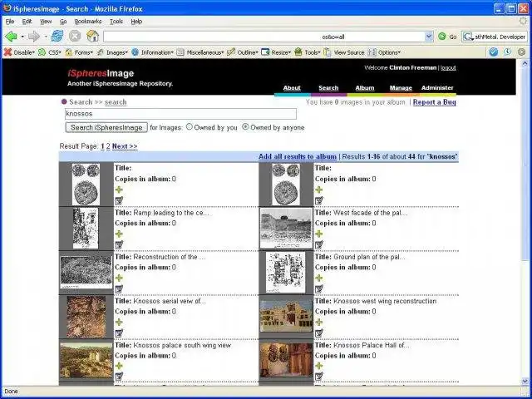Viewport: 532px width, 399px height.
Task: Open details icon for Knossos aerial veiw
Action: coord(119,333)
